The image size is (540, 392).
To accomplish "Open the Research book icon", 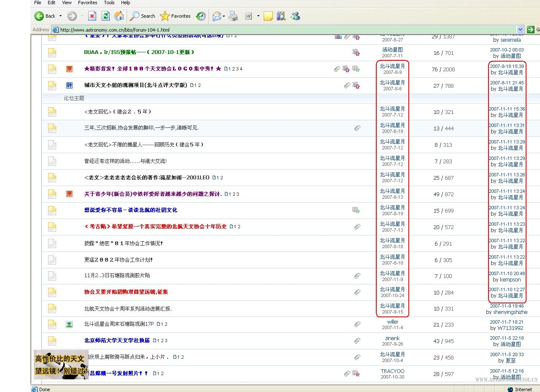I will (x=281, y=16).
